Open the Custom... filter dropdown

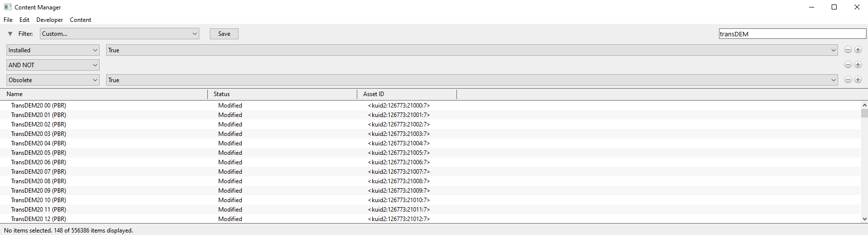tap(120, 34)
